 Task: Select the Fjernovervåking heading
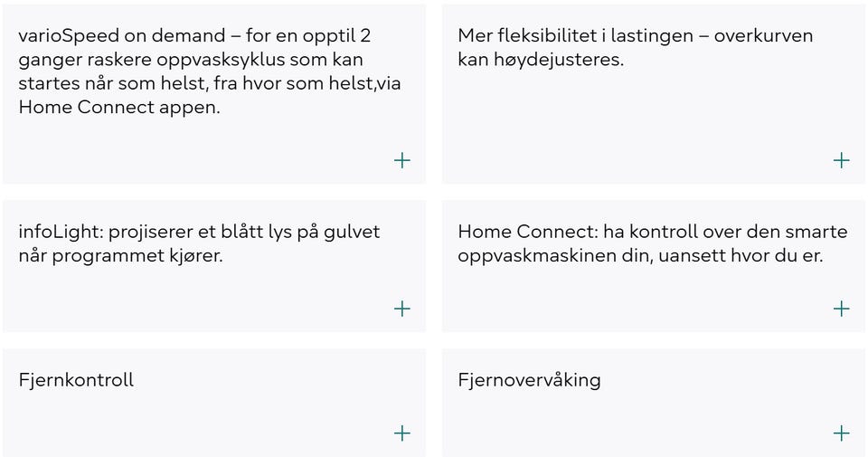tap(529, 381)
